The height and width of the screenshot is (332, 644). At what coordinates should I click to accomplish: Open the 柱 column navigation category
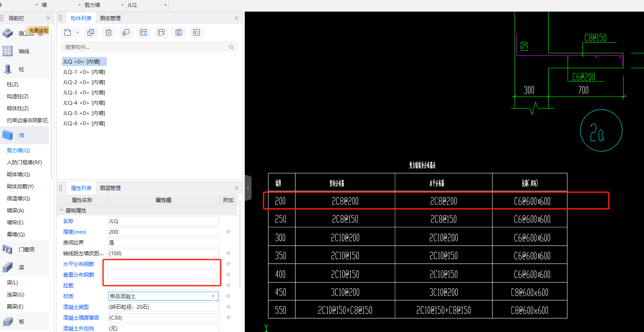tap(25, 69)
